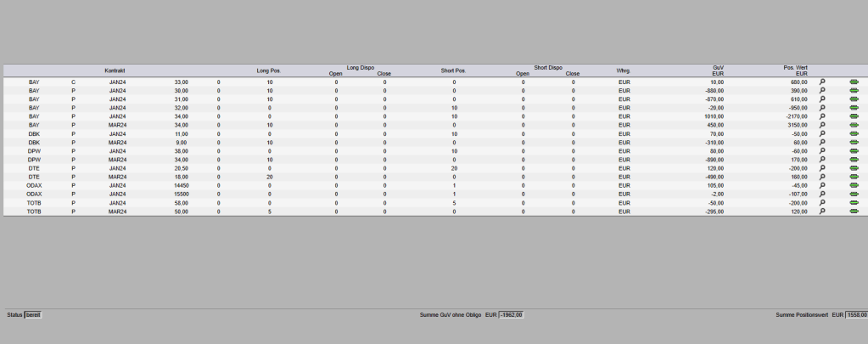Click green arrow icon for BAY C JAN24 33,00
The height and width of the screenshot is (344, 868).
click(854, 82)
